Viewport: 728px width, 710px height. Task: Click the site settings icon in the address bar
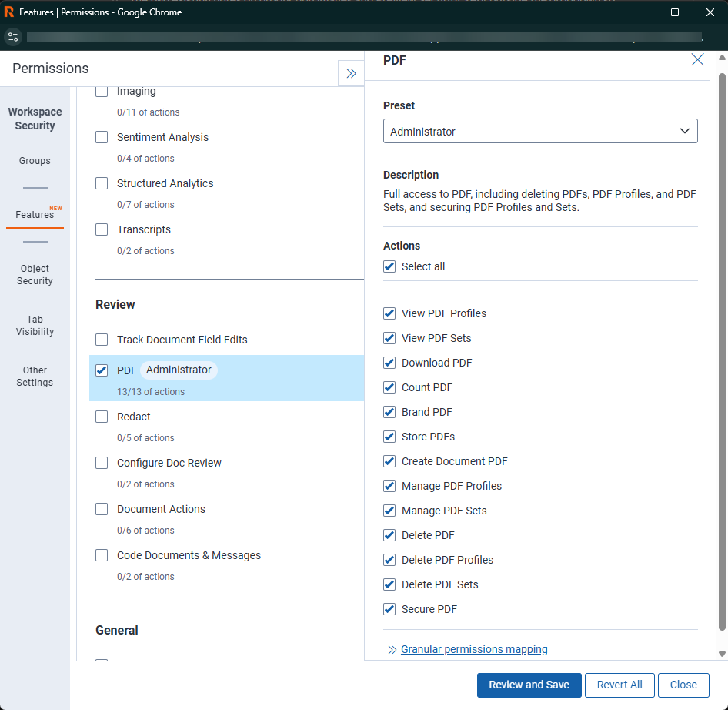[13, 37]
